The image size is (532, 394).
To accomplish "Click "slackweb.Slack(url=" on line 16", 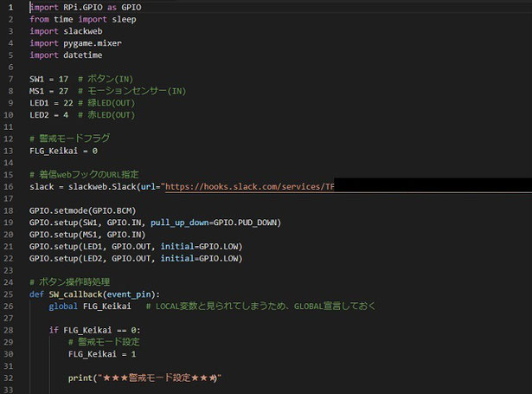I will coord(114,186).
